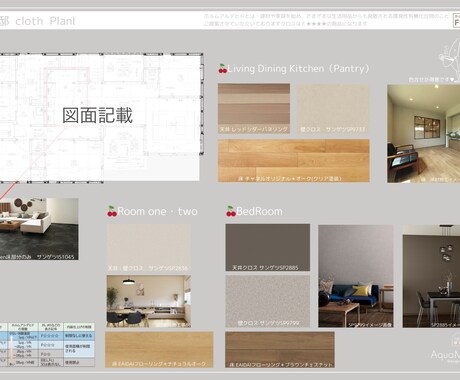Click the F☆☆☆☆ cell in the table

[x=51, y=336]
